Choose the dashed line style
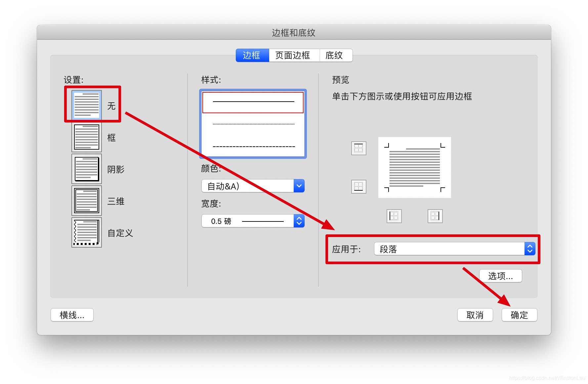588x384 pixels. click(x=253, y=146)
